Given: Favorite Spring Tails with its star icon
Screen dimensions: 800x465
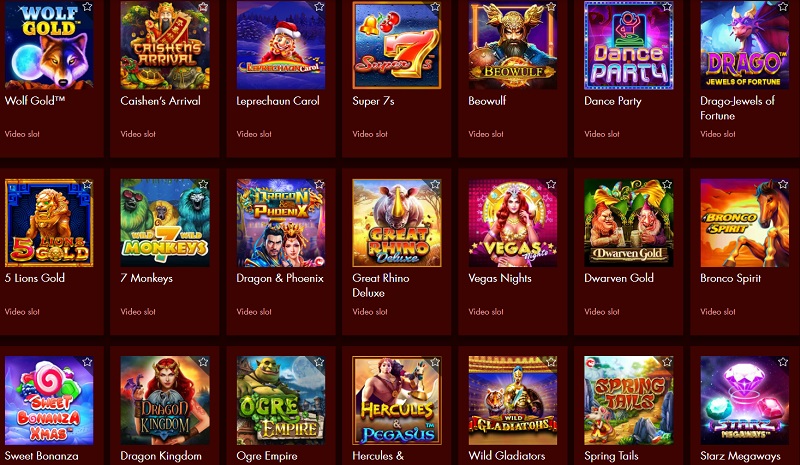Looking at the screenshot, I should pos(667,362).
